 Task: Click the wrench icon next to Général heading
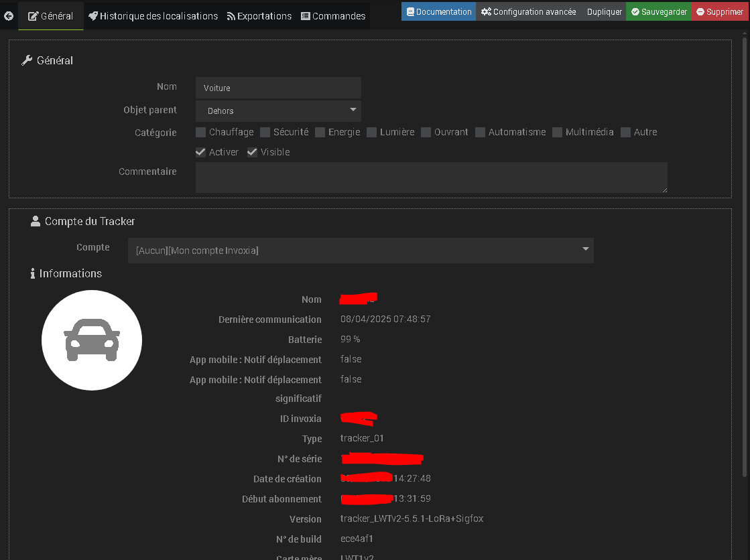[27, 60]
